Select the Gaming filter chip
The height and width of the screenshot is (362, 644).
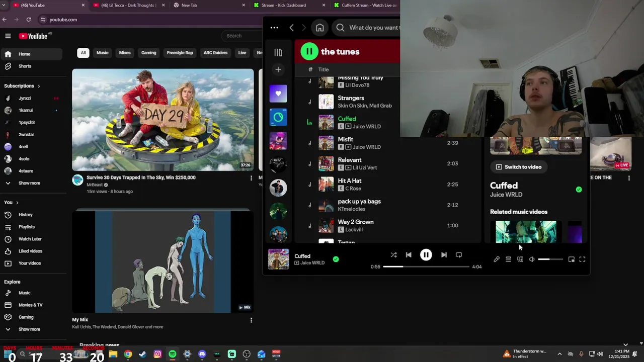(148, 53)
